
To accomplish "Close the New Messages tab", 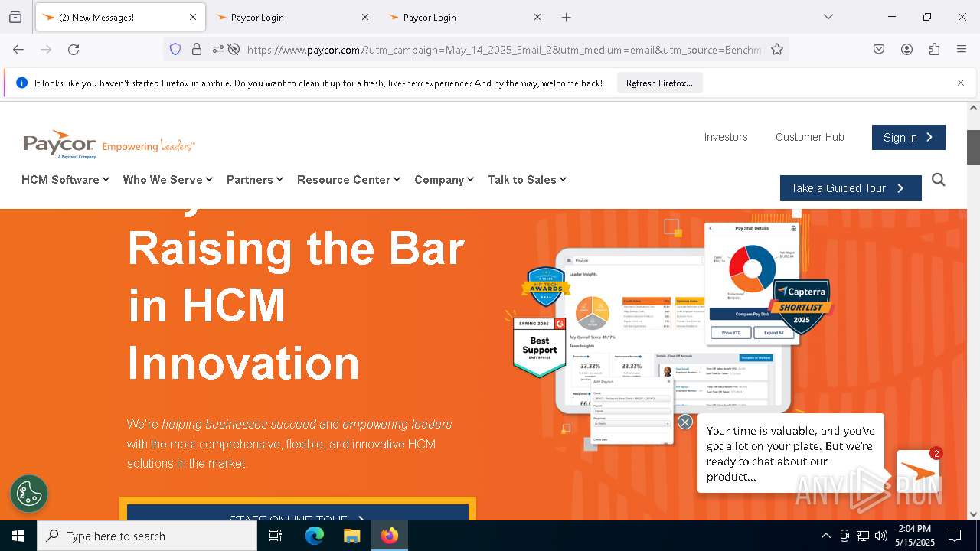I will click(193, 17).
